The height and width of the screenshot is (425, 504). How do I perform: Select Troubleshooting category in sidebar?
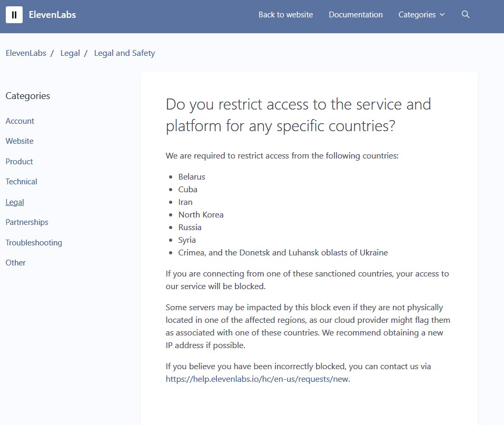coord(34,243)
